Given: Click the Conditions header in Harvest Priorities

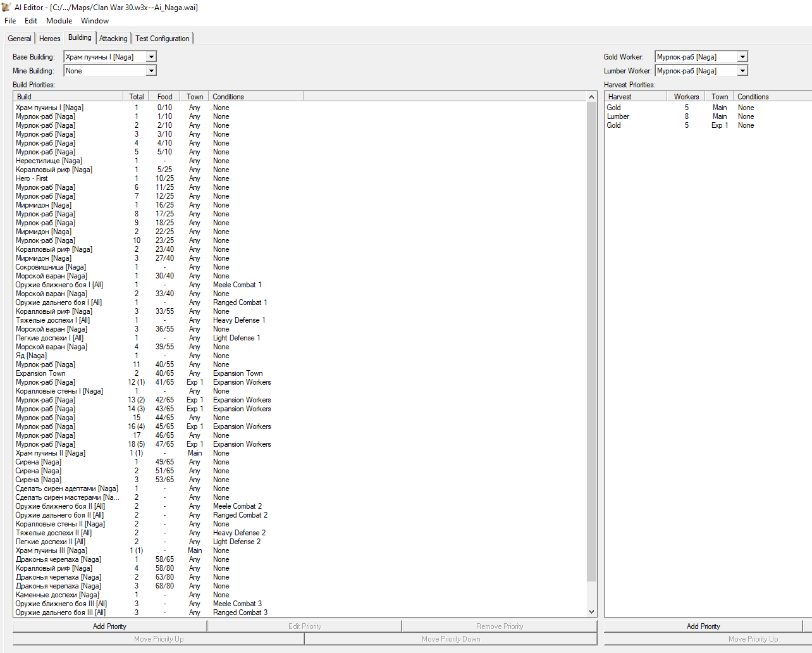Looking at the screenshot, I should tap(773, 97).
